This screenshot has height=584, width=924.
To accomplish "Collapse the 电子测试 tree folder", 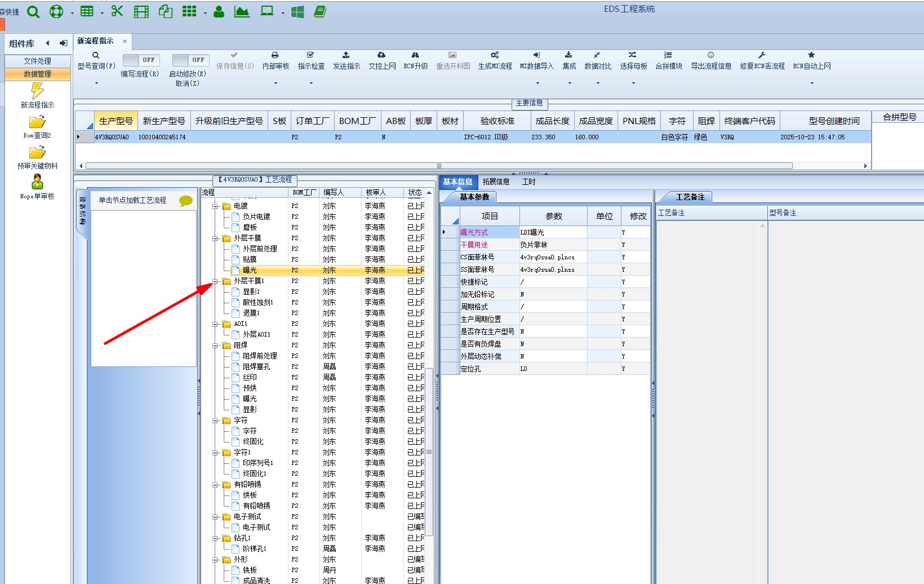I will click(x=215, y=517).
